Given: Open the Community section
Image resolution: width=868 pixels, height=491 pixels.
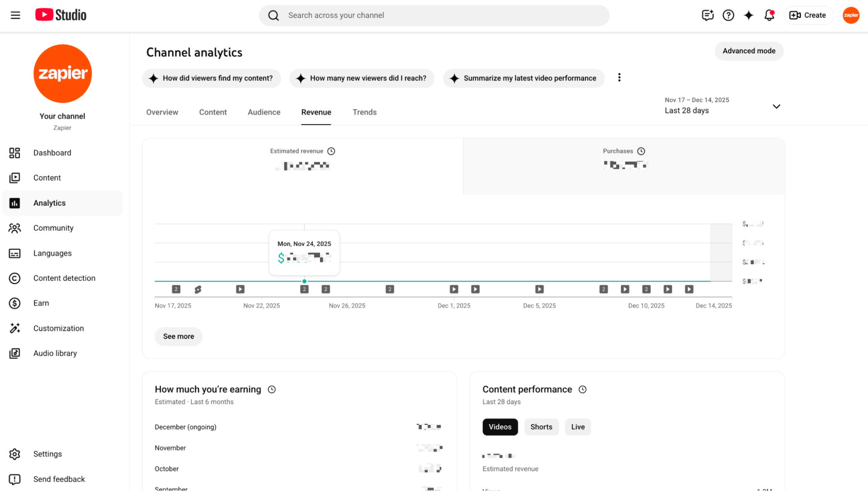Looking at the screenshot, I should (x=53, y=228).
